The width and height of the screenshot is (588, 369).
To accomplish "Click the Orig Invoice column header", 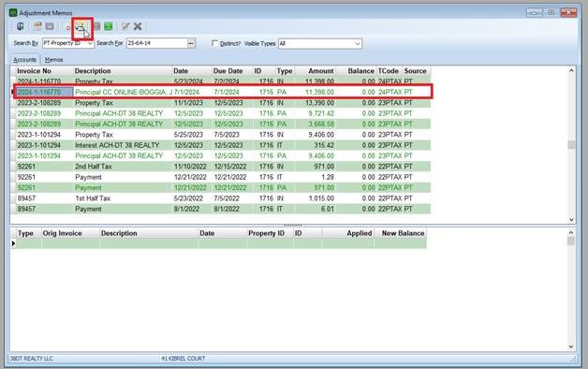I will click(70, 233).
